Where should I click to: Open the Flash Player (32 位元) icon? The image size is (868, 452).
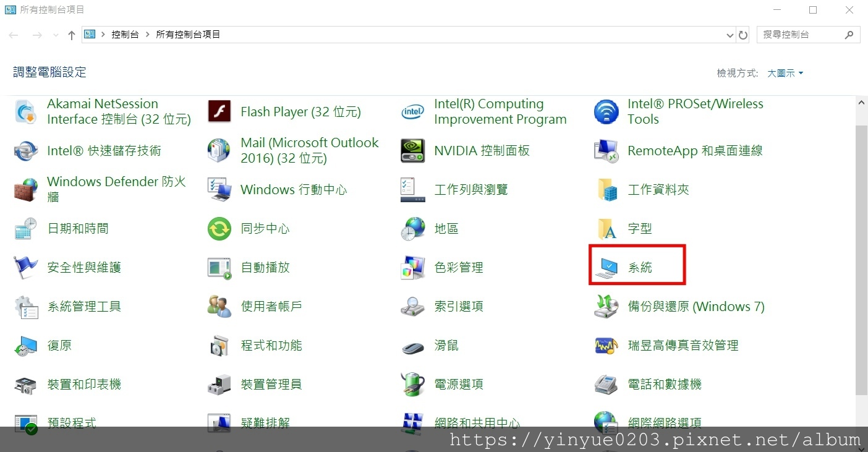[x=219, y=112]
